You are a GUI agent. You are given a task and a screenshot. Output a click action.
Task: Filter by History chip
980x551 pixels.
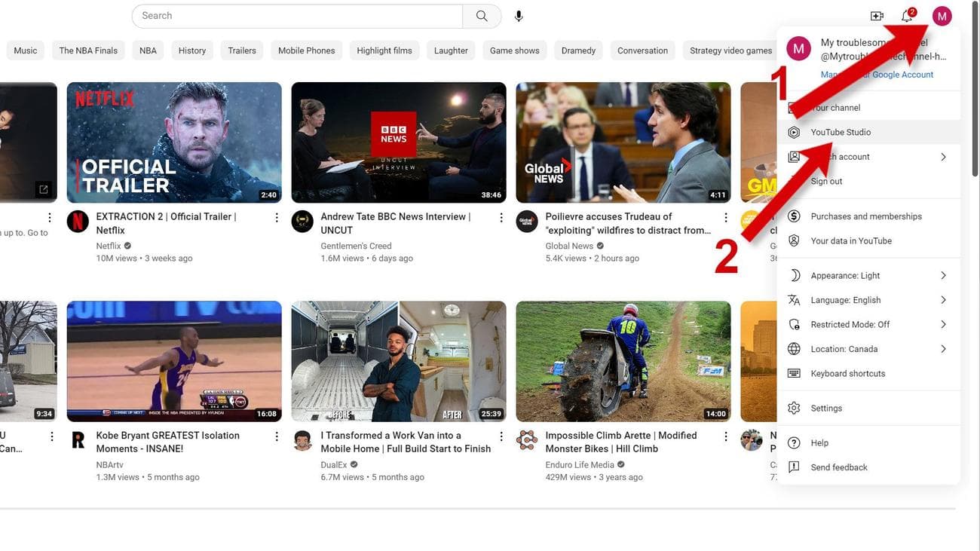(x=192, y=51)
